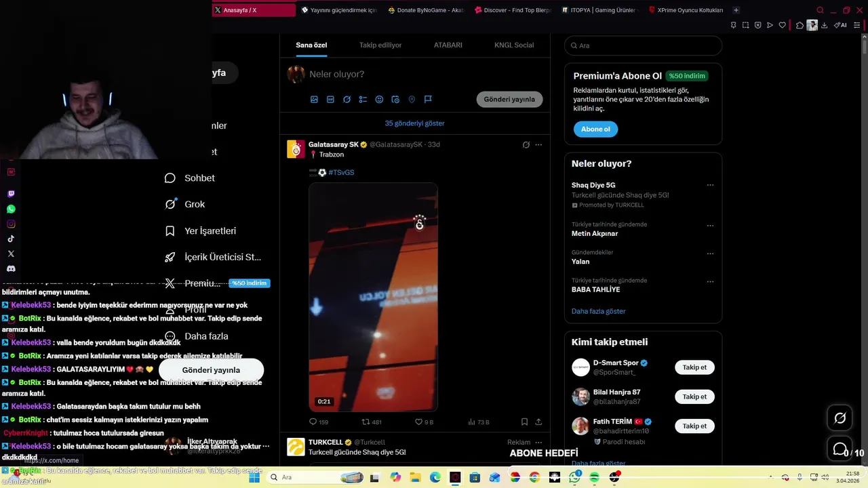Reply to the Galatasaray SK post
This screenshot has width=868, height=488.
(319, 422)
